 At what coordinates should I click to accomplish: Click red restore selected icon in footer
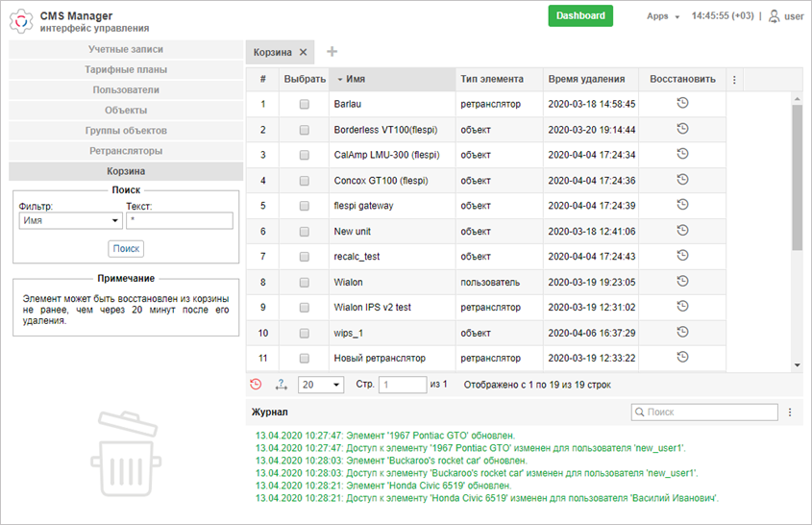(256, 385)
